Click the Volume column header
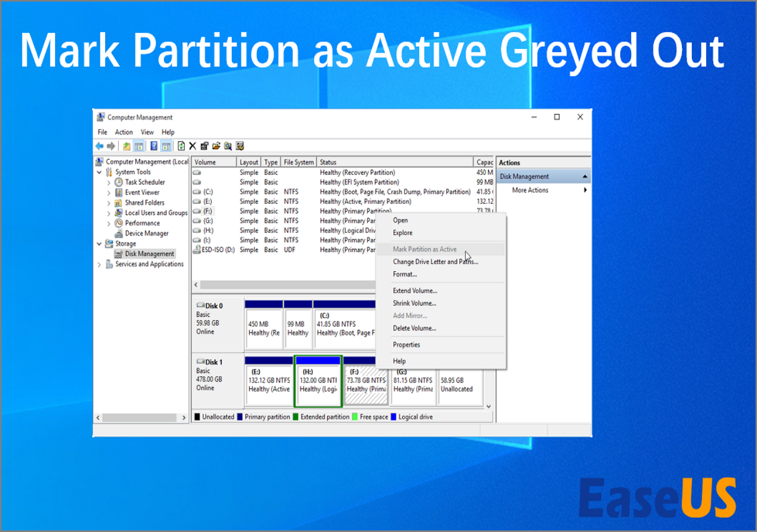757x532 pixels. tap(214, 162)
